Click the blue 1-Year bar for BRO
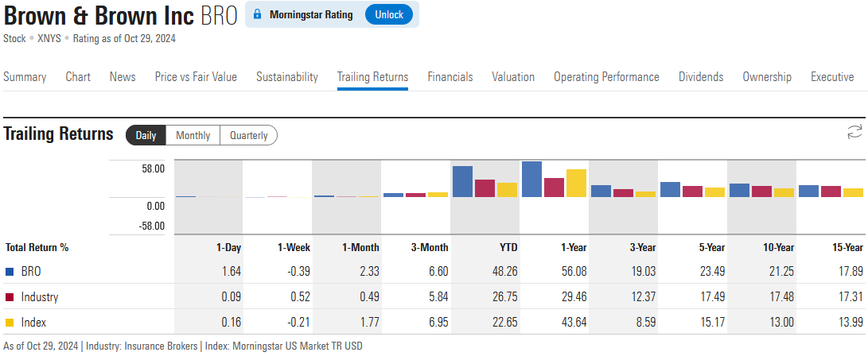 (x=532, y=179)
